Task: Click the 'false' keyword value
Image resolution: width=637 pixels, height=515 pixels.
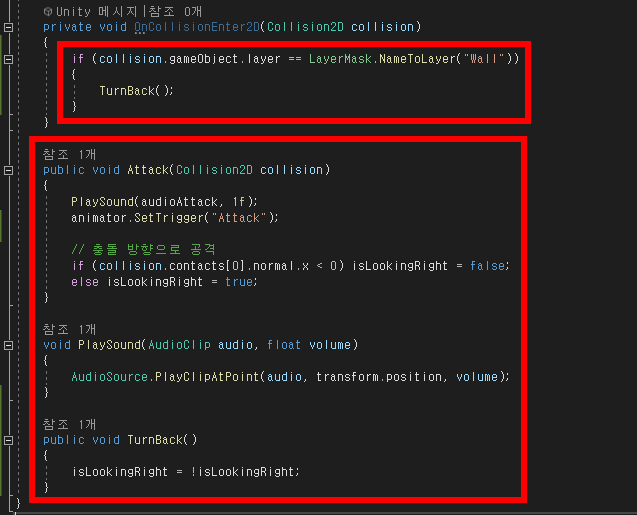Action: (x=487, y=266)
